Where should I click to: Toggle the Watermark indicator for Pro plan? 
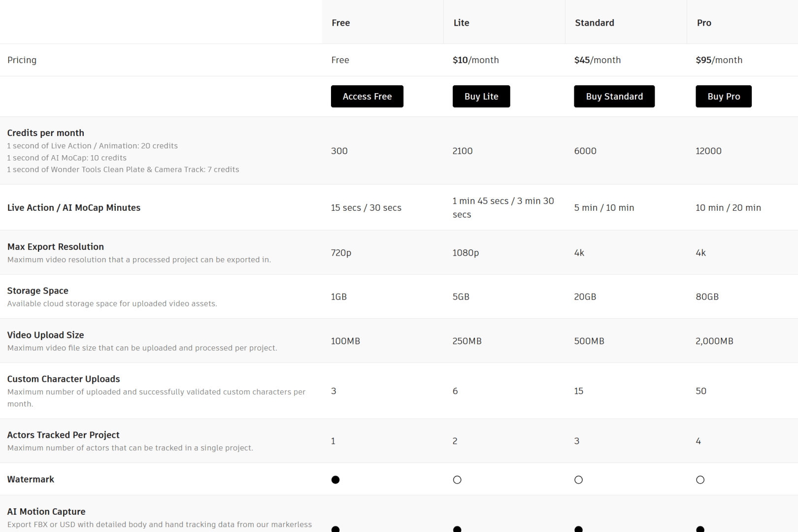[x=700, y=479]
